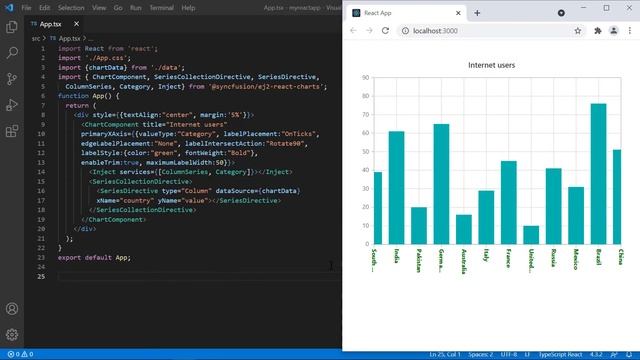640x360 pixels.
Task: Click the errors and warnings indicator in the status bar
Action: tap(20, 354)
